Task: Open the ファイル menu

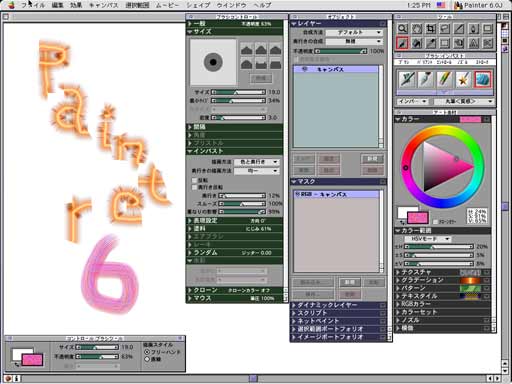Action: pyautogui.click(x=33, y=5)
